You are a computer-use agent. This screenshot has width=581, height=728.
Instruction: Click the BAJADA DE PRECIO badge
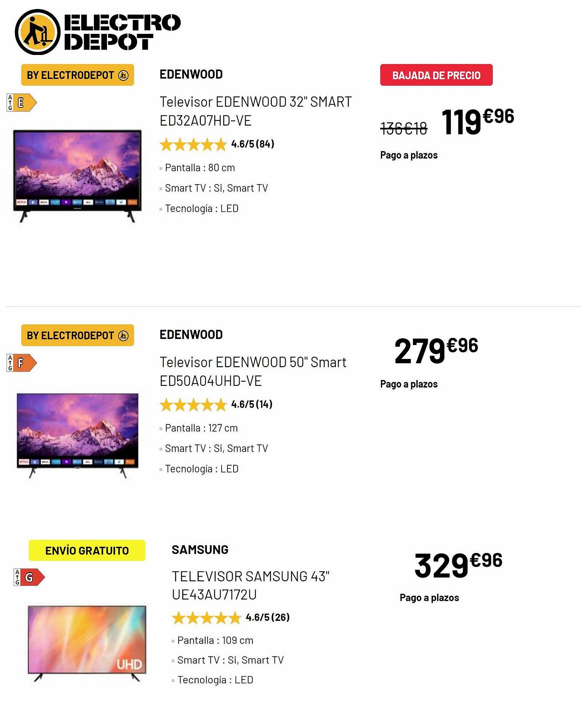point(436,75)
